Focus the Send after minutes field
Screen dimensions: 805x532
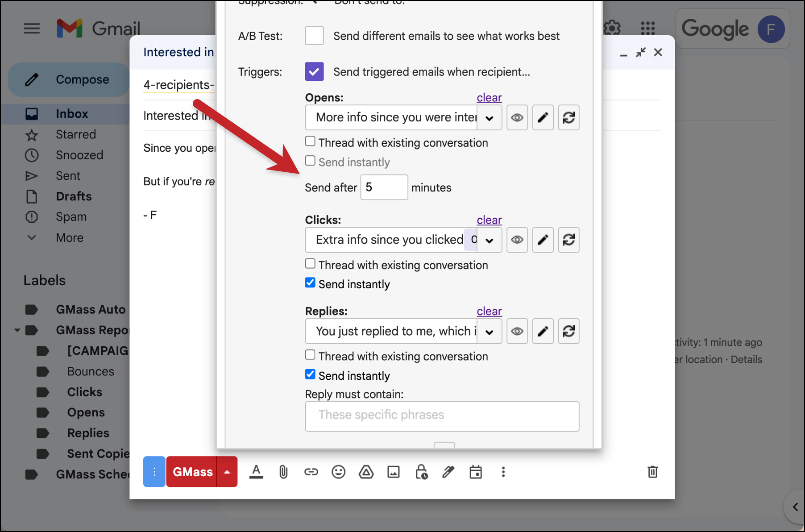pyautogui.click(x=384, y=187)
